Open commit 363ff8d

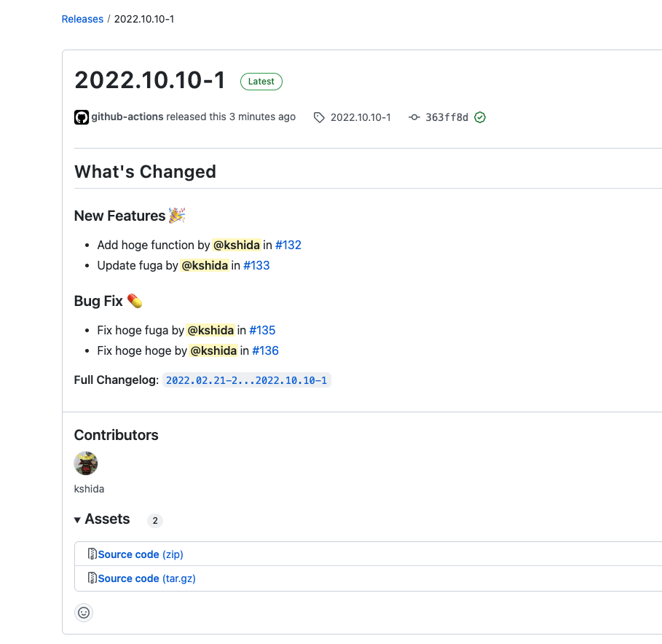pyautogui.click(x=446, y=117)
